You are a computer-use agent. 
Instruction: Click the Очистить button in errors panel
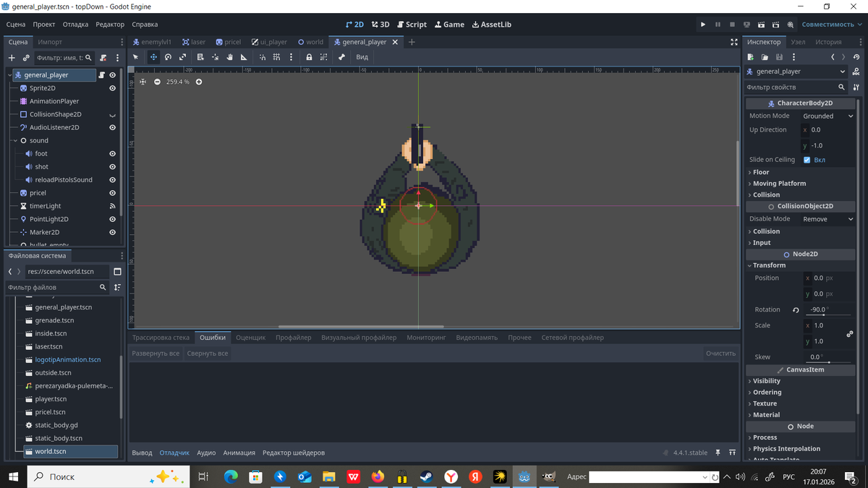pos(720,354)
